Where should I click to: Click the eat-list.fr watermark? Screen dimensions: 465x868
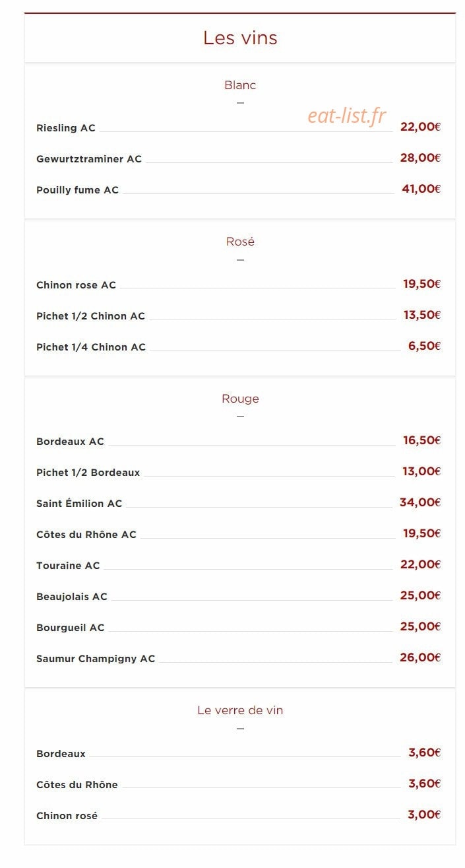pos(346,116)
